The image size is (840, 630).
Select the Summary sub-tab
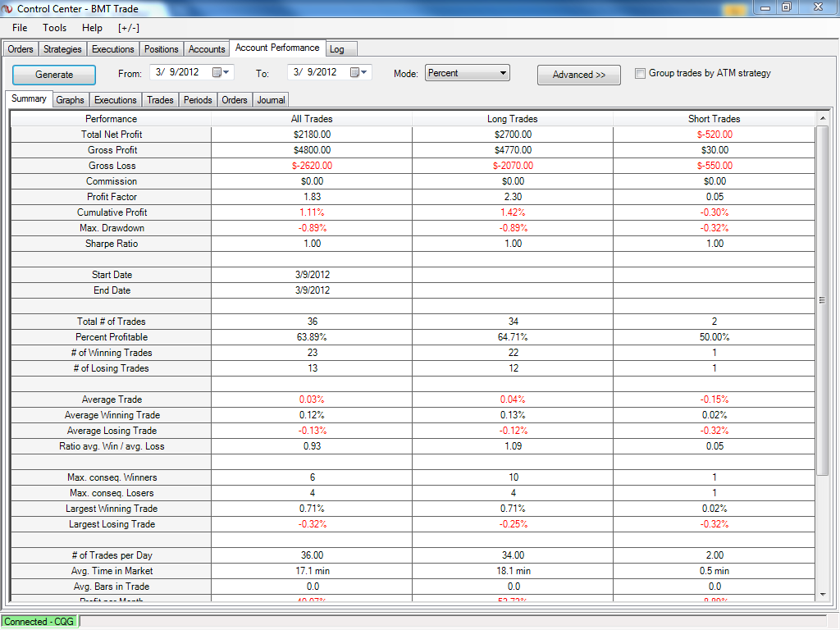pyautogui.click(x=29, y=98)
